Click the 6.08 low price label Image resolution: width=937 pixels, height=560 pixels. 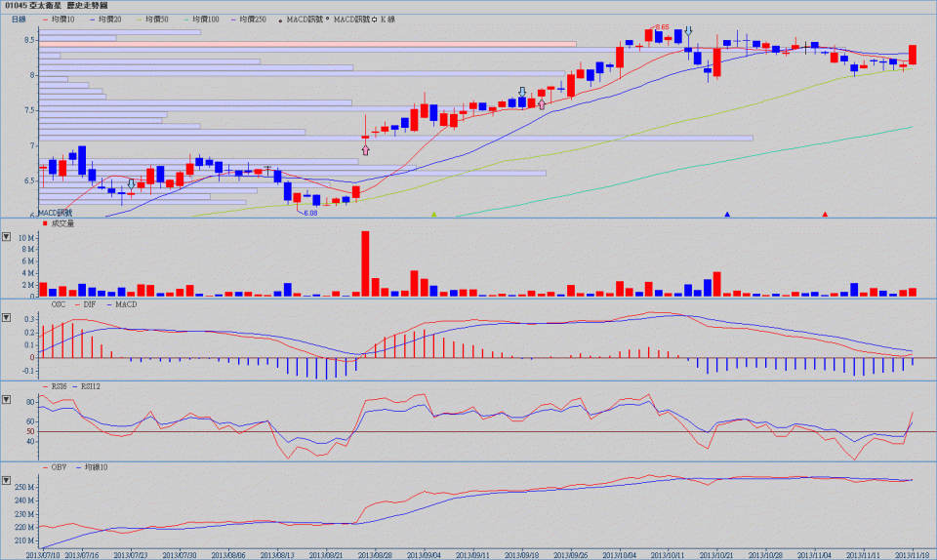click(310, 211)
